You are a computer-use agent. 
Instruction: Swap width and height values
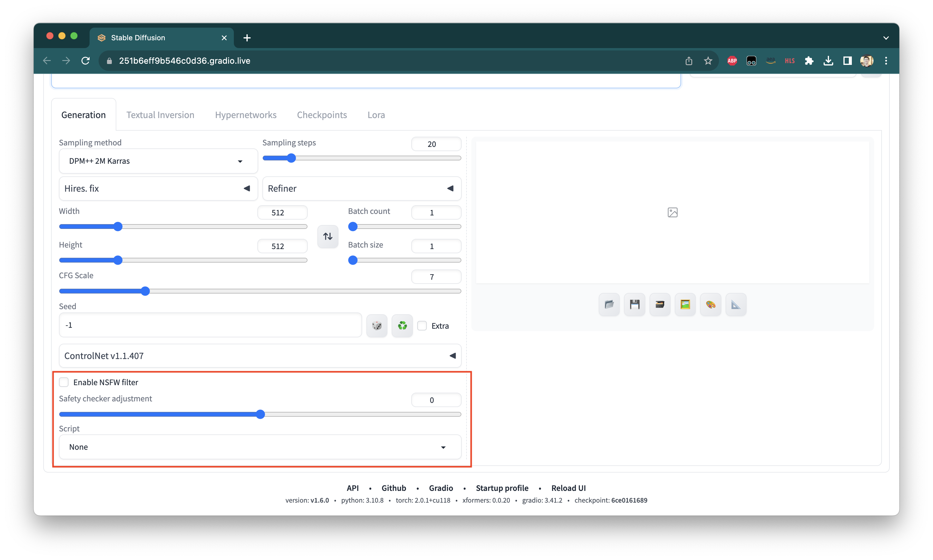pos(328,236)
